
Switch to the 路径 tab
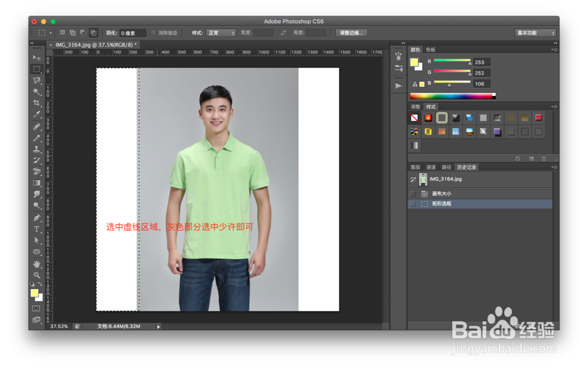coord(446,167)
